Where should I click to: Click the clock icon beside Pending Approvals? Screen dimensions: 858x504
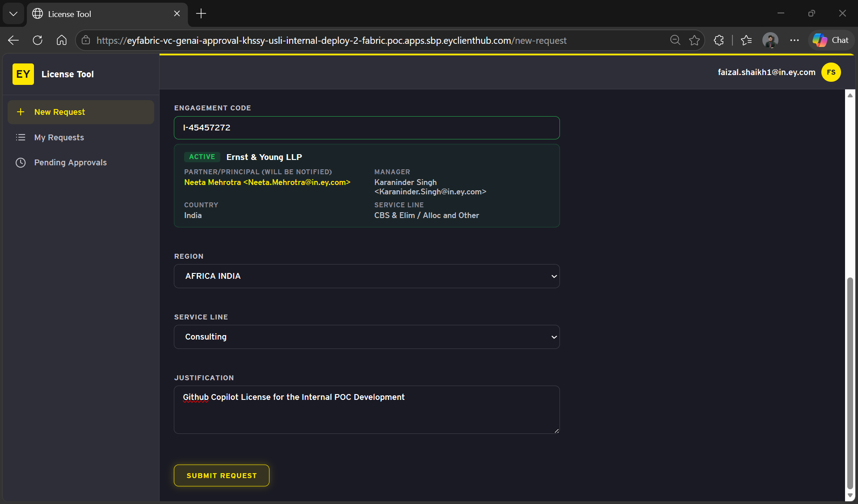tap(21, 163)
